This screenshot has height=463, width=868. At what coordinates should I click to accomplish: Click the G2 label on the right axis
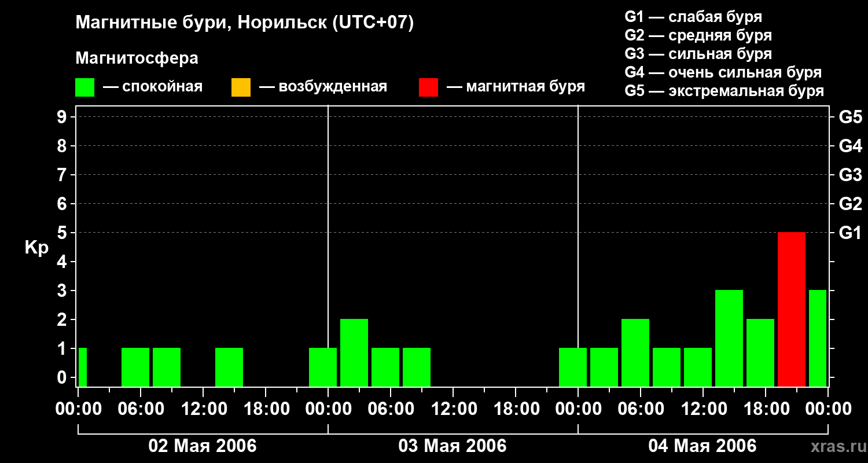coord(850,204)
